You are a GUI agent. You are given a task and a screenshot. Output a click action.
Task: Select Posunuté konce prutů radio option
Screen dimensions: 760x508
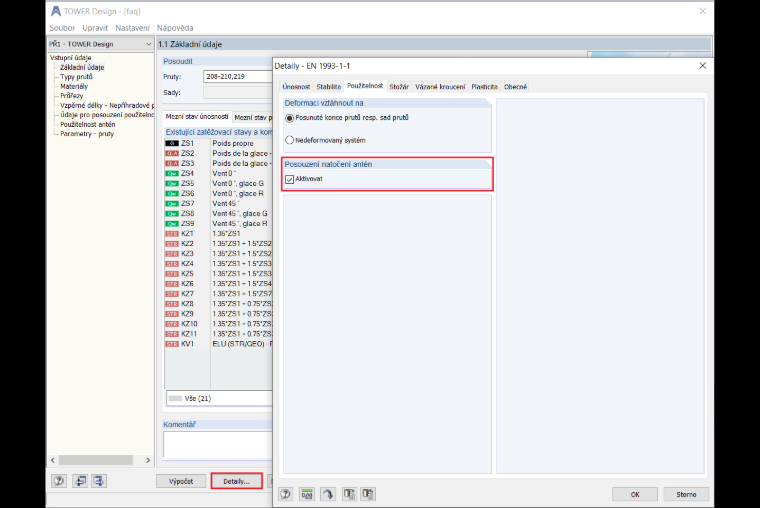(x=289, y=118)
